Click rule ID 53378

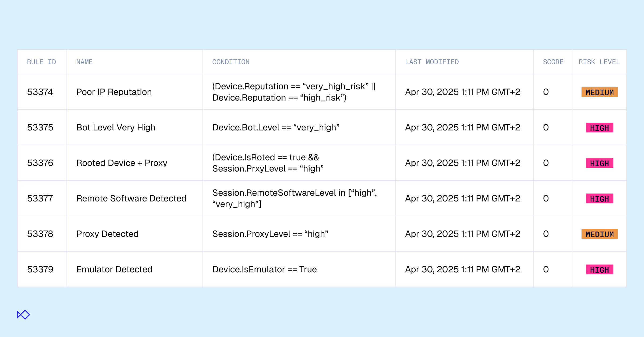[x=40, y=234]
